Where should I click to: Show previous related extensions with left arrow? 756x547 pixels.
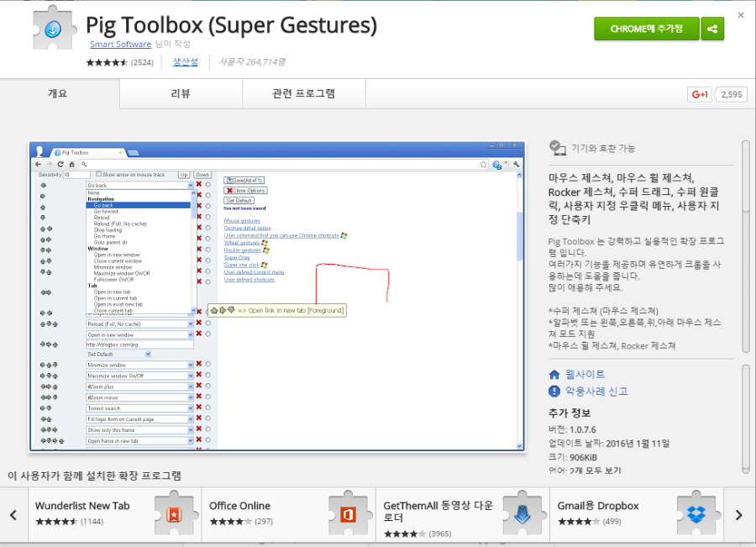pos(13,515)
